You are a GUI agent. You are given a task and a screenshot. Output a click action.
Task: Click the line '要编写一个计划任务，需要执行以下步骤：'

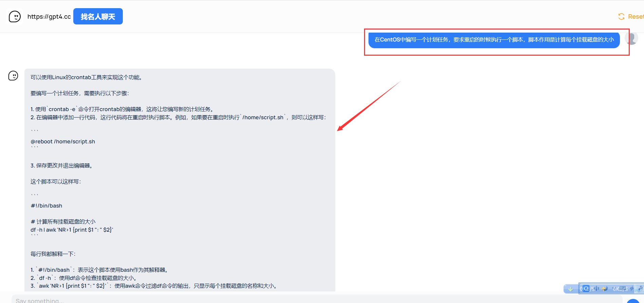[x=80, y=93]
